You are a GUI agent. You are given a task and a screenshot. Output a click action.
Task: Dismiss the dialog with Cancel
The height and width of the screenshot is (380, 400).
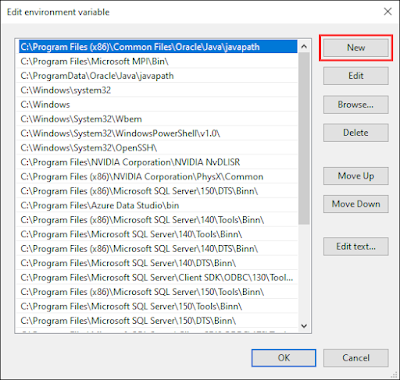click(x=356, y=358)
